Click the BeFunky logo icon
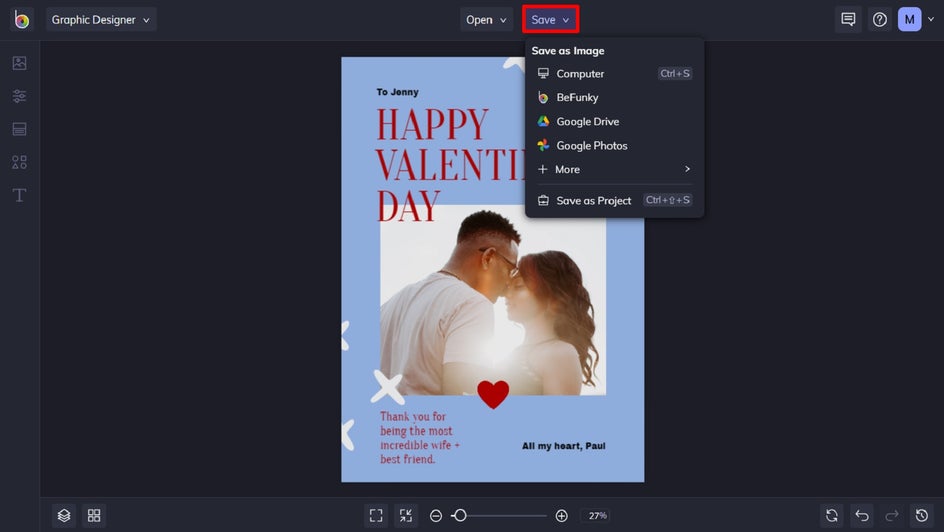This screenshot has width=944, height=532. [22, 20]
